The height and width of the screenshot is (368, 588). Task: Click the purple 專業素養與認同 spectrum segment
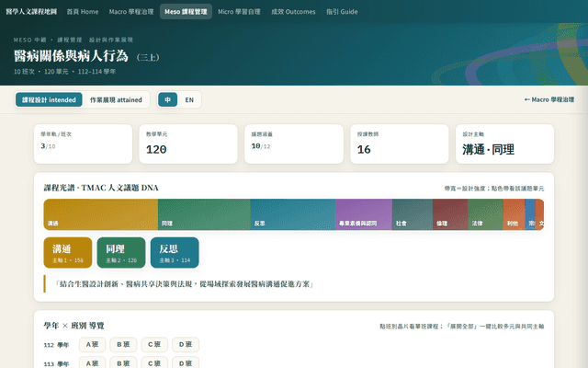(x=364, y=214)
